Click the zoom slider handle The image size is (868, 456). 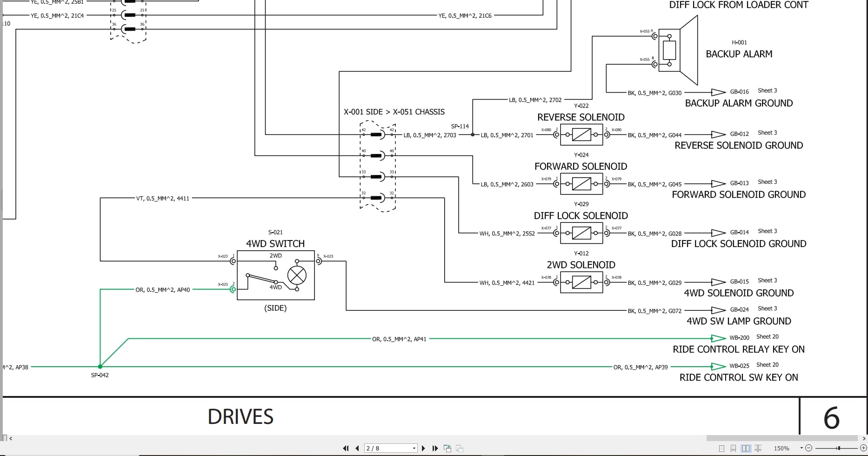[x=839, y=448]
